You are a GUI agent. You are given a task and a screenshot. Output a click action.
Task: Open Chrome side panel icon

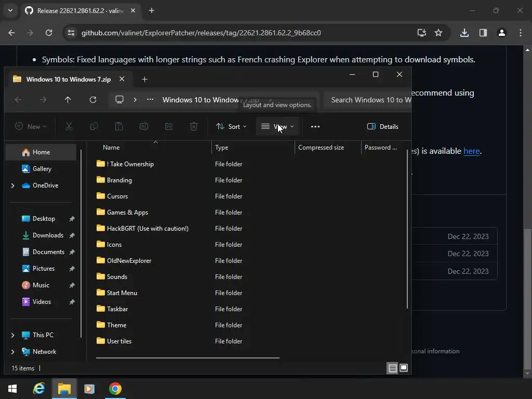click(483, 33)
